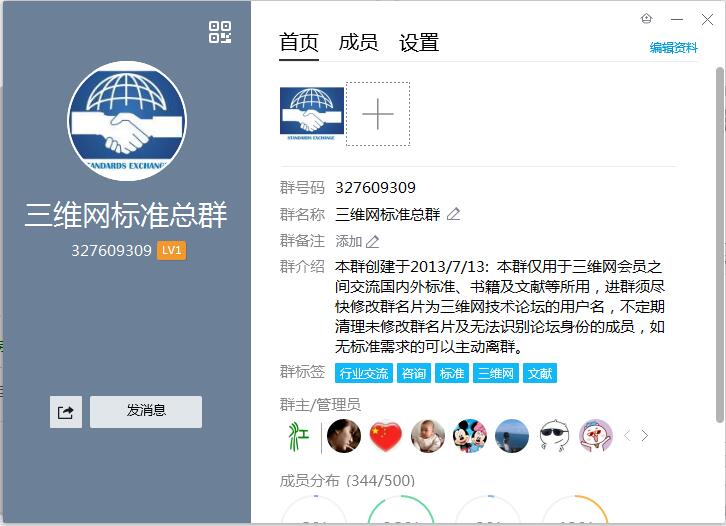Click the 文献 group tag
The image size is (726, 526).
pos(540,373)
